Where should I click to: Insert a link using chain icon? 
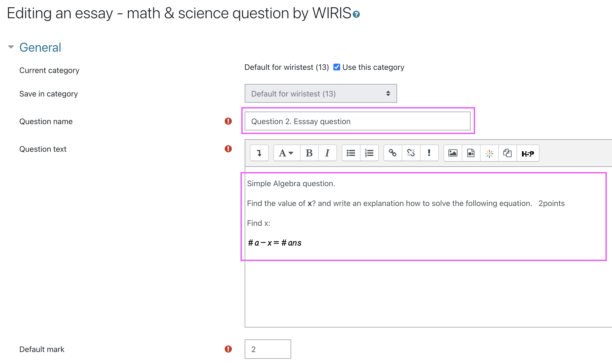pyautogui.click(x=393, y=153)
